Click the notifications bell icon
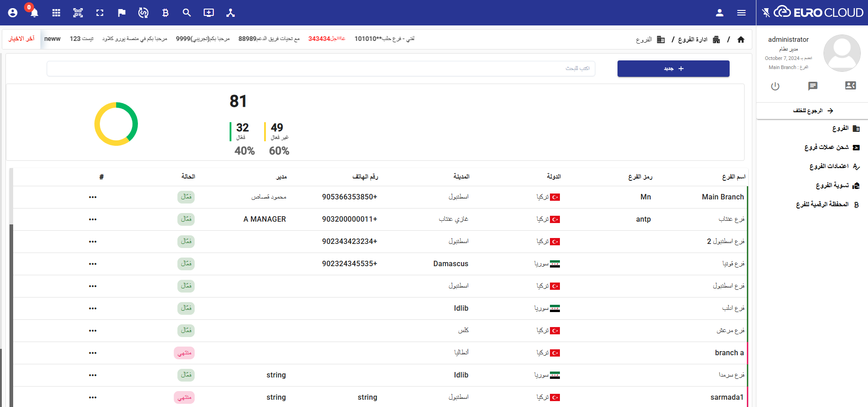This screenshot has width=868, height=407. 34,13
